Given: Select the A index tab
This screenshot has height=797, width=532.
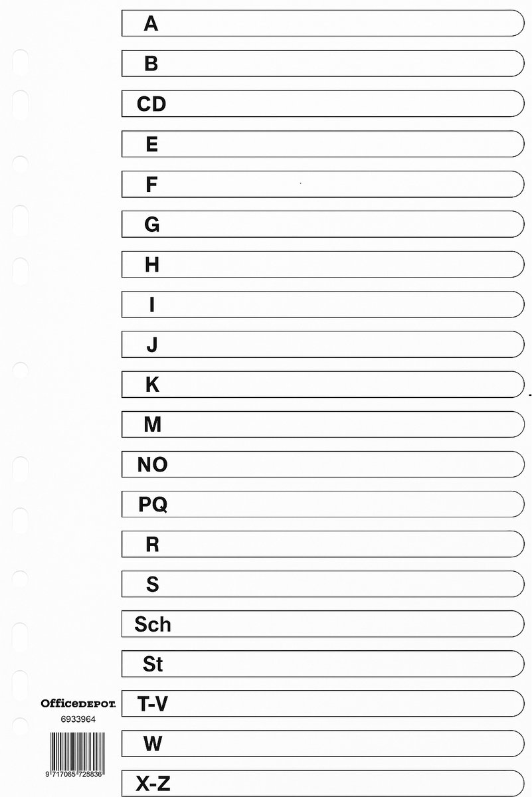Looking at the screenshot, I should [x=323, y=24].
